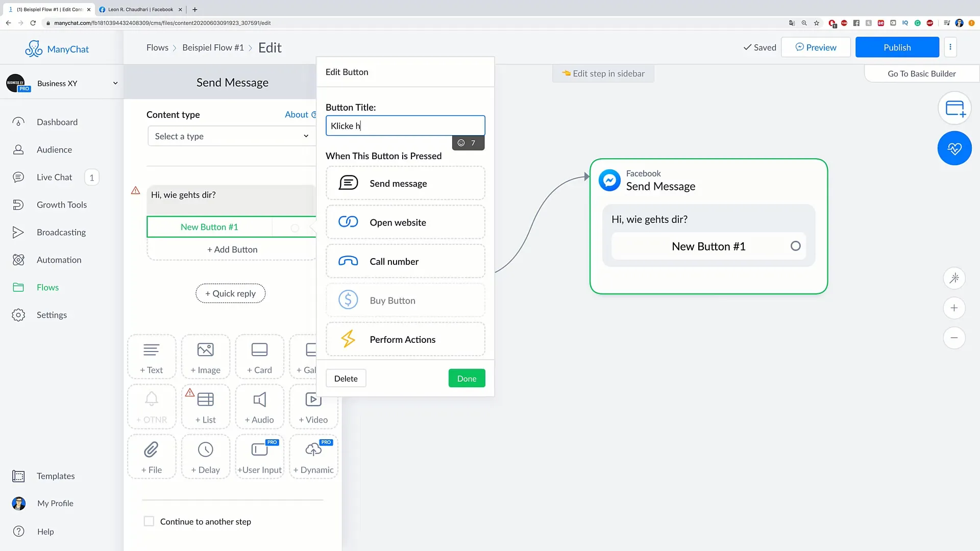The image size is (980, 551).
Task: Click New Button #1 in the canvas node
Action: tap(708, 246)
